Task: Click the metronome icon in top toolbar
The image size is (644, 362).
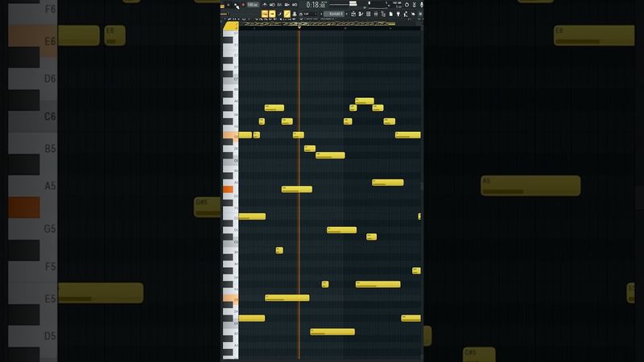Action: coord(265,5)
